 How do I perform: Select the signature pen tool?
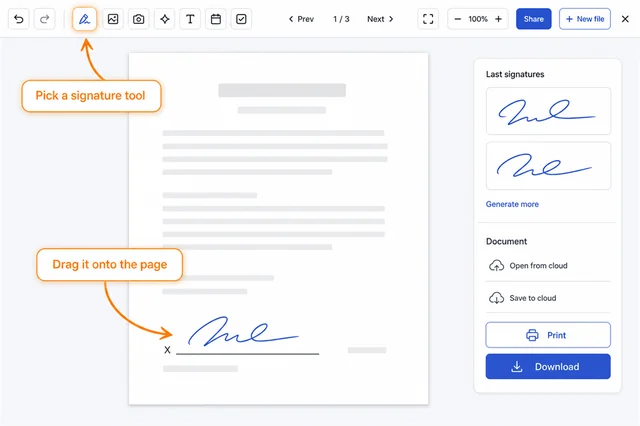[x=84, y=19]
